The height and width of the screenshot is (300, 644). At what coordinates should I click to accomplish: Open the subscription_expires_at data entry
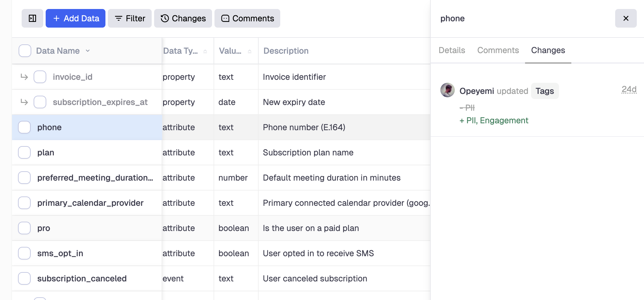(x=100, y=102)
